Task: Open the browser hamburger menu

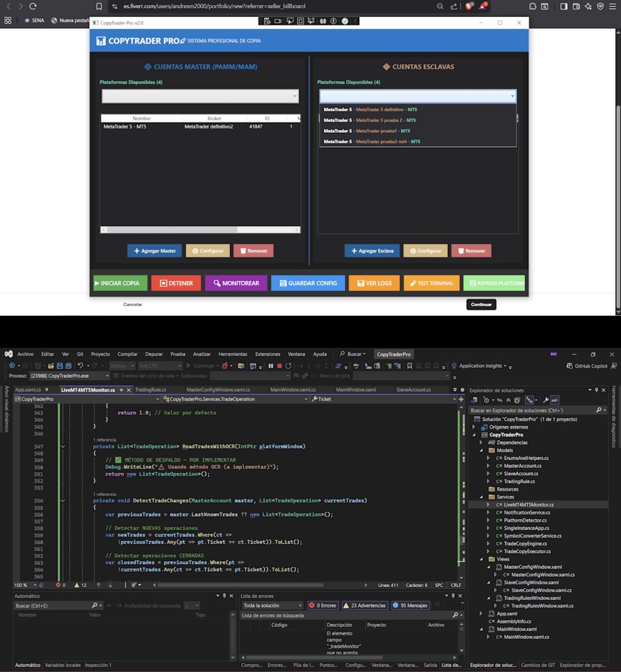Action: pos(612,6)
